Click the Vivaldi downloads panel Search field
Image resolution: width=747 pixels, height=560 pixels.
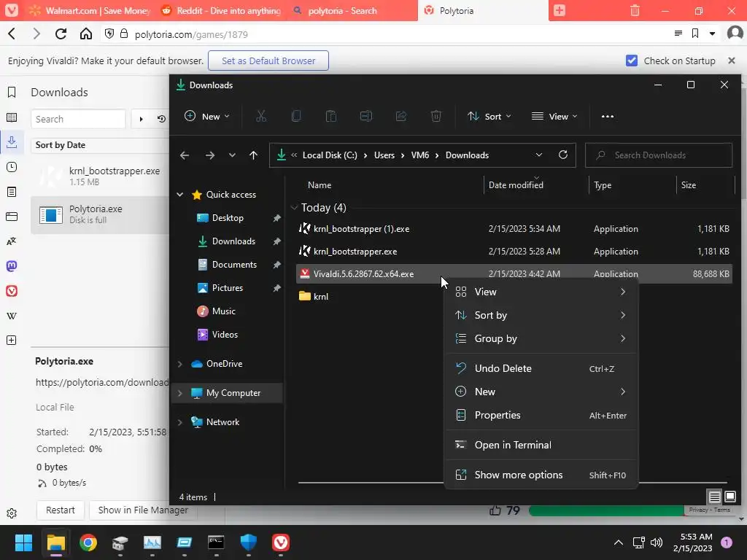[x=78, y=119]
